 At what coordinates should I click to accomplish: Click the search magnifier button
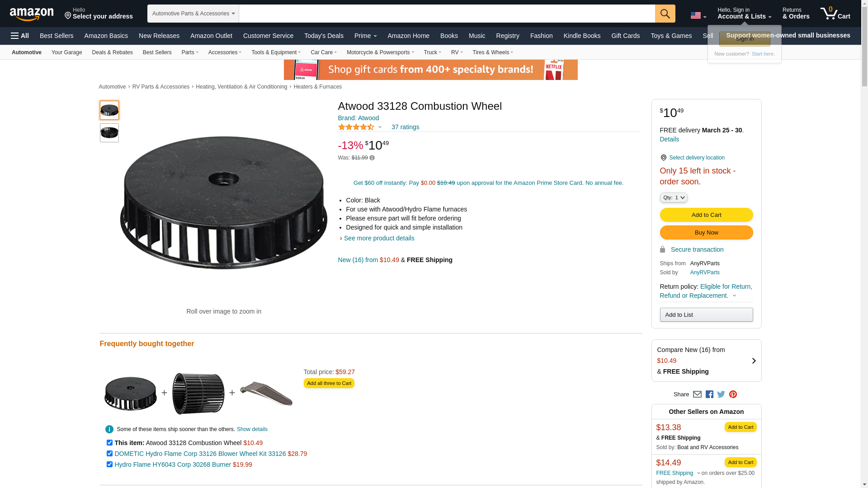tap(665, 14)
